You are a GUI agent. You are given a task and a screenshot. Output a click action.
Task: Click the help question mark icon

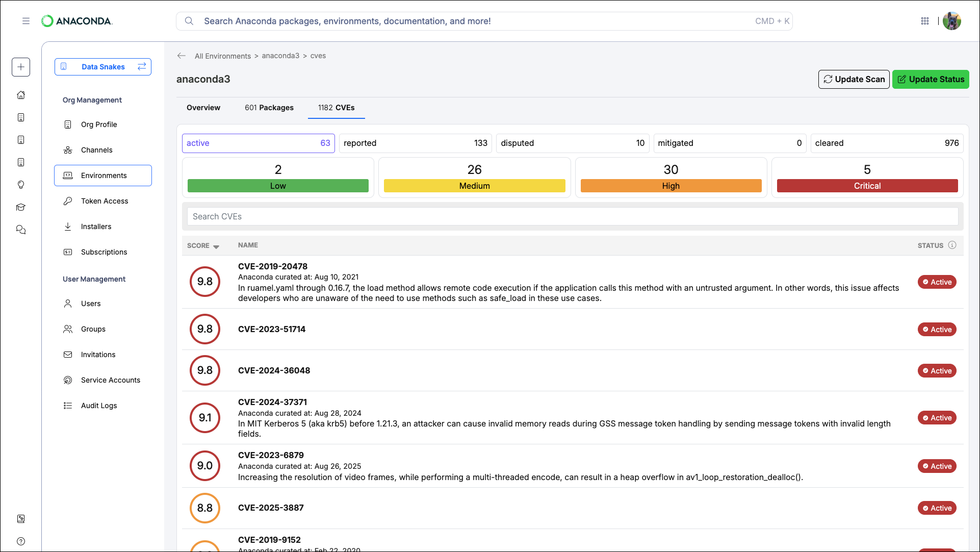tap(21, 541)
